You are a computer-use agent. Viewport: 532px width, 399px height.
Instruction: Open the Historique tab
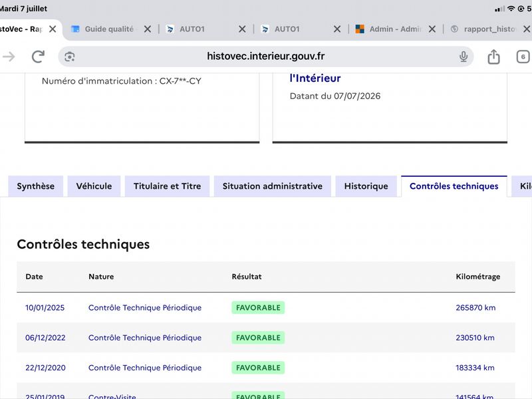(366, 186)
